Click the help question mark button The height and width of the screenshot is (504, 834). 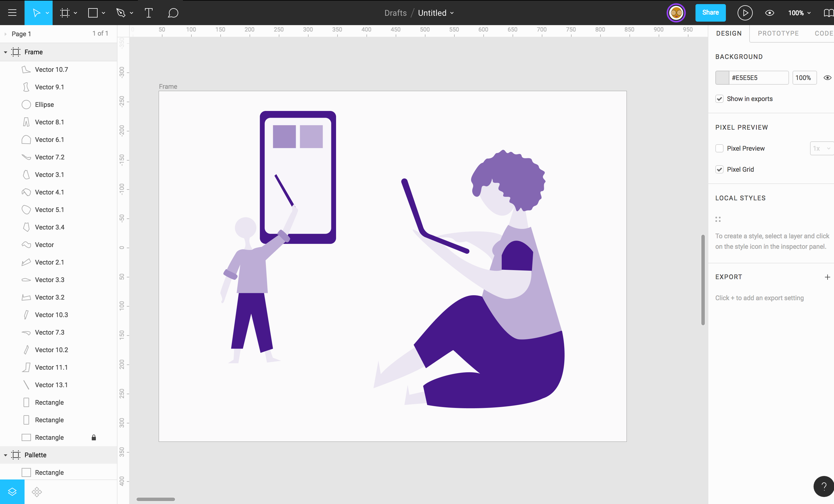(824, 486)
